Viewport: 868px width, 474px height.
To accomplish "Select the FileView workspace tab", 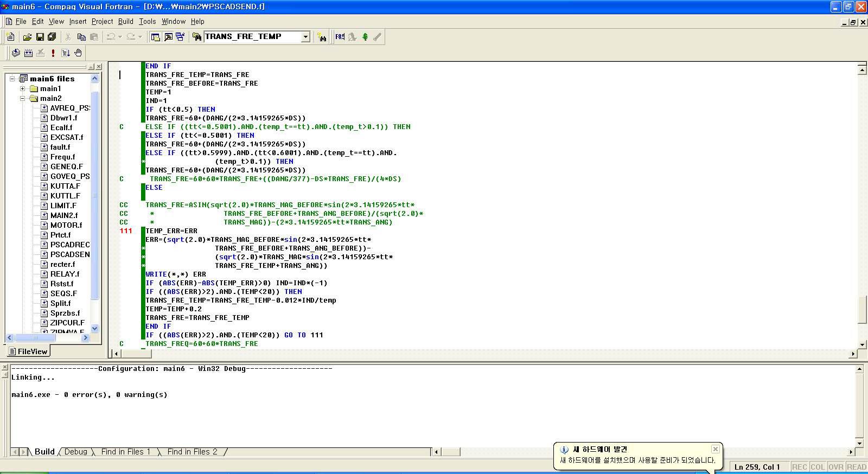I will pos(28,351).
